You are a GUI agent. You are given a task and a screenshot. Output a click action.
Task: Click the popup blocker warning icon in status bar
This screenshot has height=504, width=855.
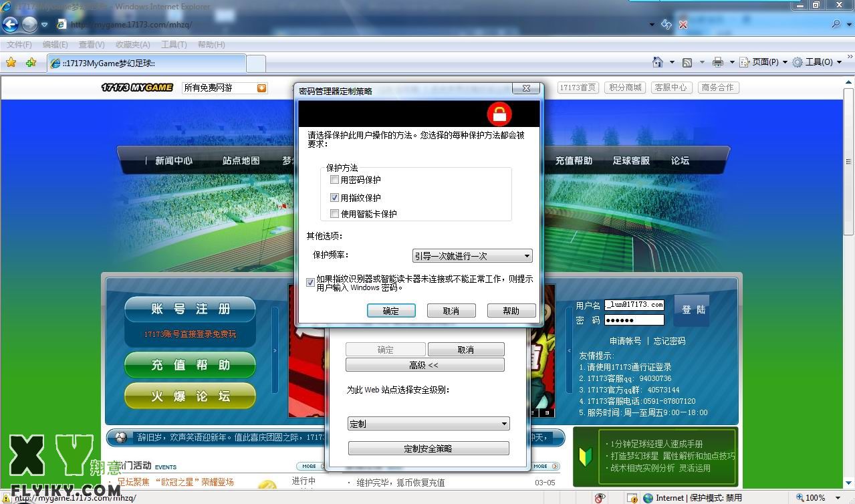pos(632,497)
